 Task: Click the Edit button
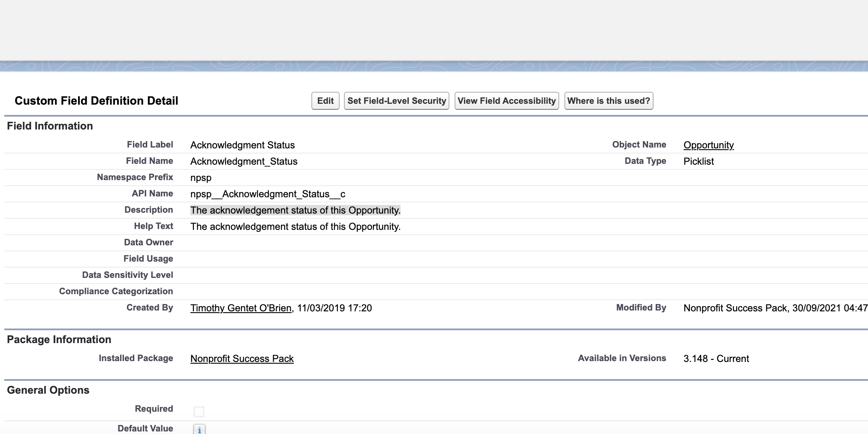point(325,101)
